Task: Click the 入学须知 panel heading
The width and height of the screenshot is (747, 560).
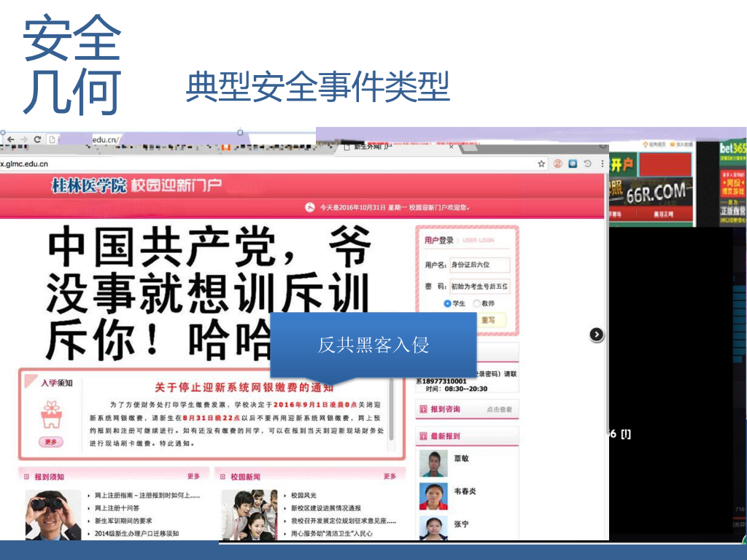Action: click(57, 384)
